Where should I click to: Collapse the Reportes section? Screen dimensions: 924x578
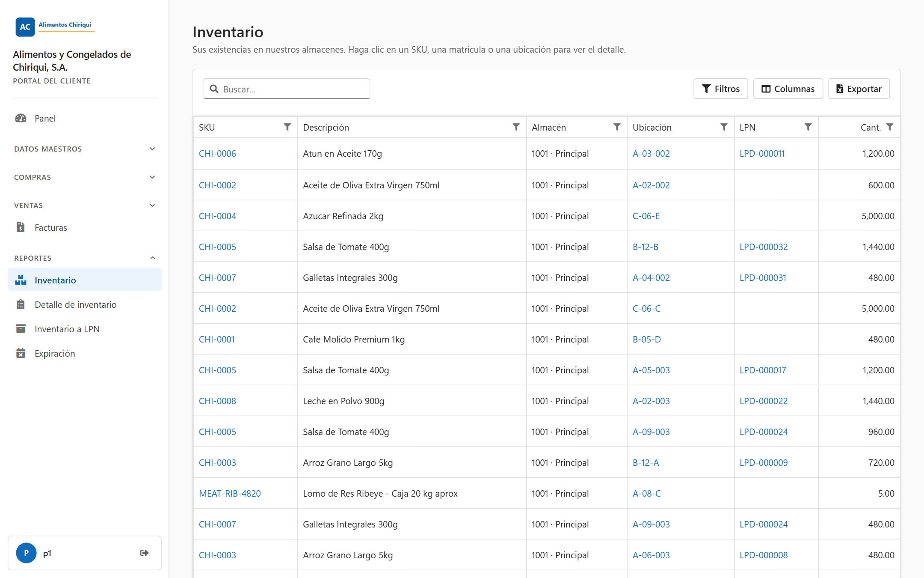click(85, 258)
